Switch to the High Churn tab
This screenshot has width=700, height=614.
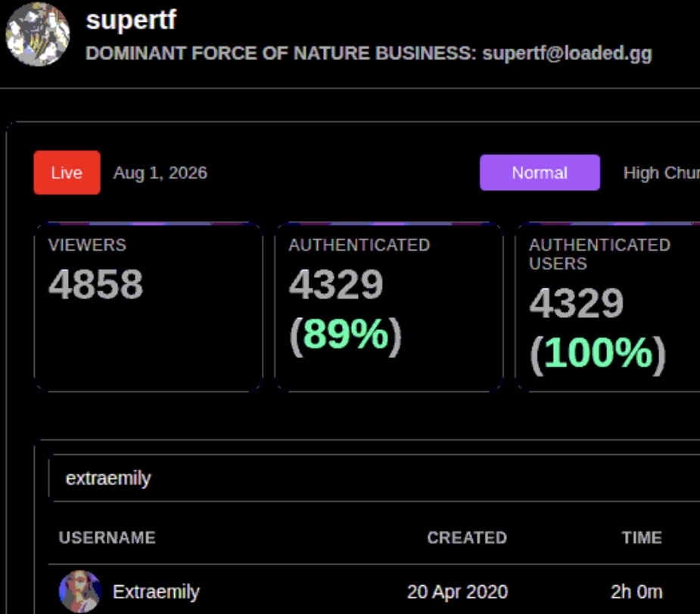(x=661, y=173)
